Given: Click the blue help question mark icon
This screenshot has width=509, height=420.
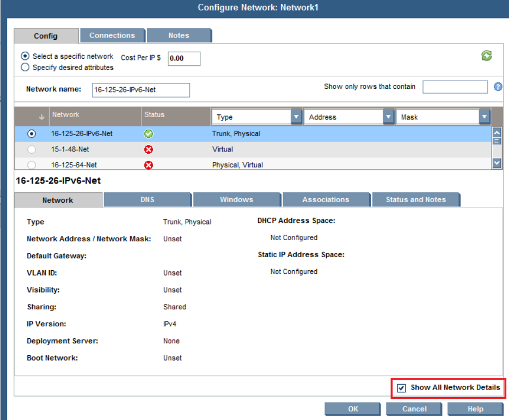Looking at the screenshot, I should (498, 87).
